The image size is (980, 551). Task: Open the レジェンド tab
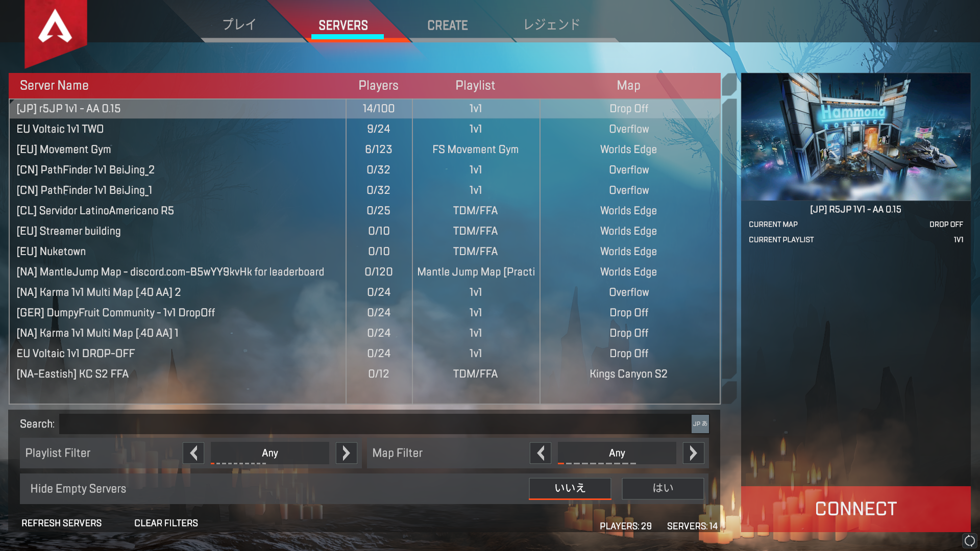click(552, 24)
